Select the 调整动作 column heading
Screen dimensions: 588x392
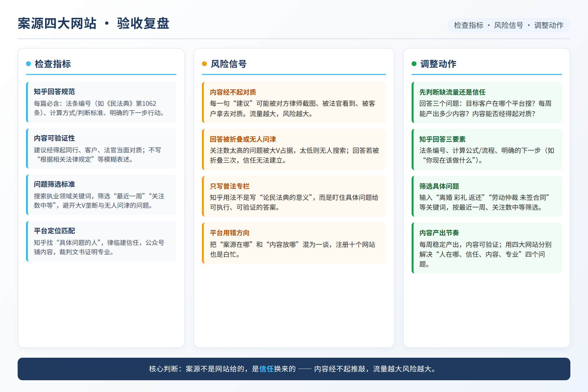[438, 64]
